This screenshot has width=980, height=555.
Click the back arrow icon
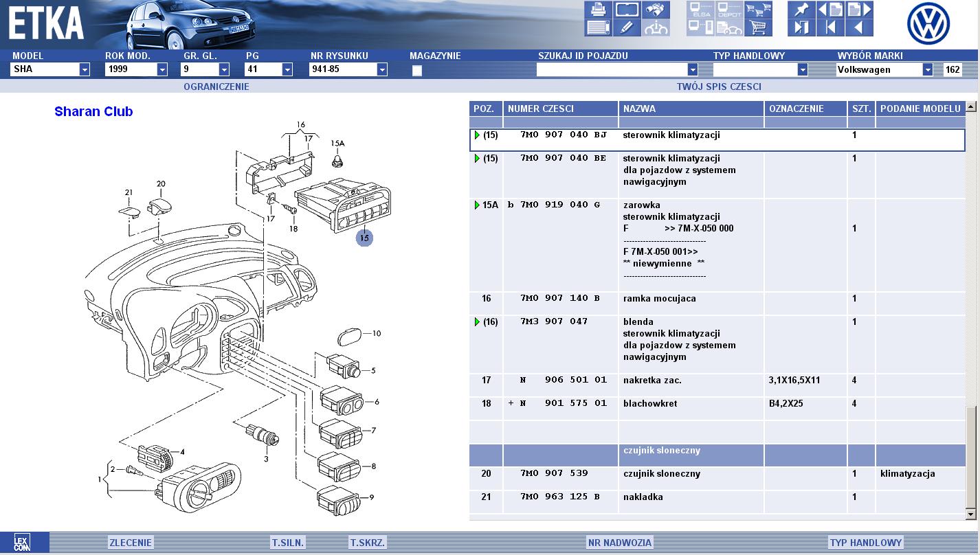859,27
